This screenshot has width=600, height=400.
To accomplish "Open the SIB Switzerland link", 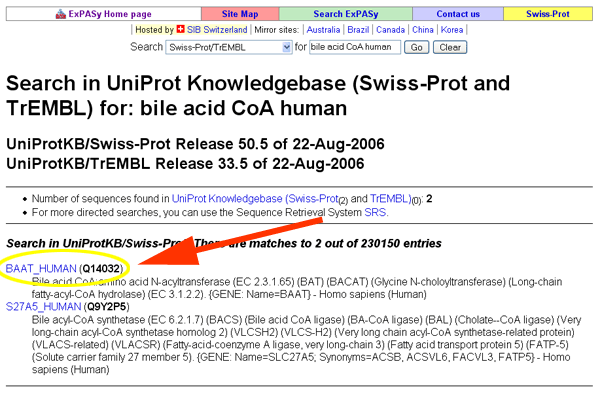I will coord(220,30).
